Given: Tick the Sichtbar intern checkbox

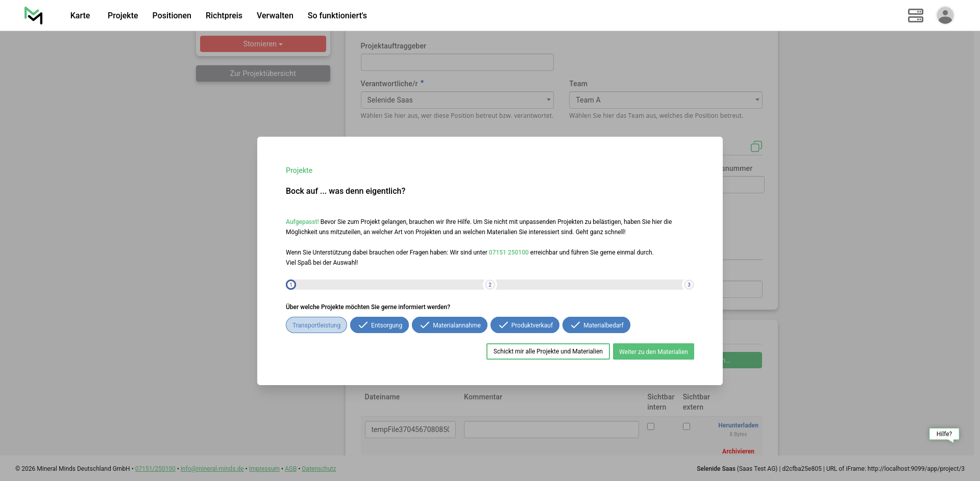Looking at the screenshot, I should (x=651, y=426).
